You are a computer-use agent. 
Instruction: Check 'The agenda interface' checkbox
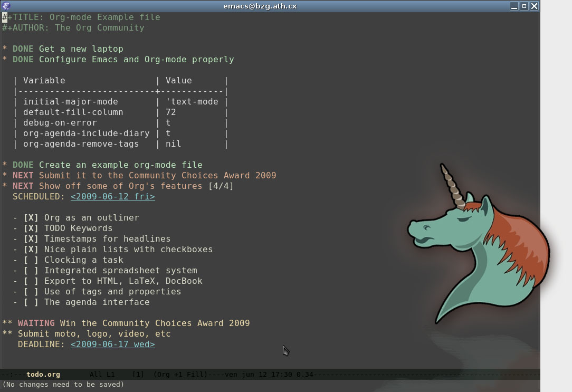pyautogui.click(x=31, y=302)
